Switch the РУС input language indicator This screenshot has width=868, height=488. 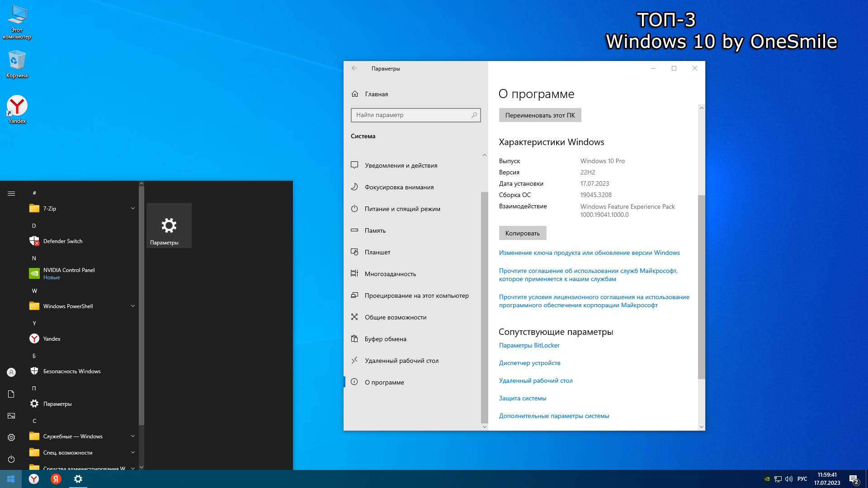(x=802, y=479)
